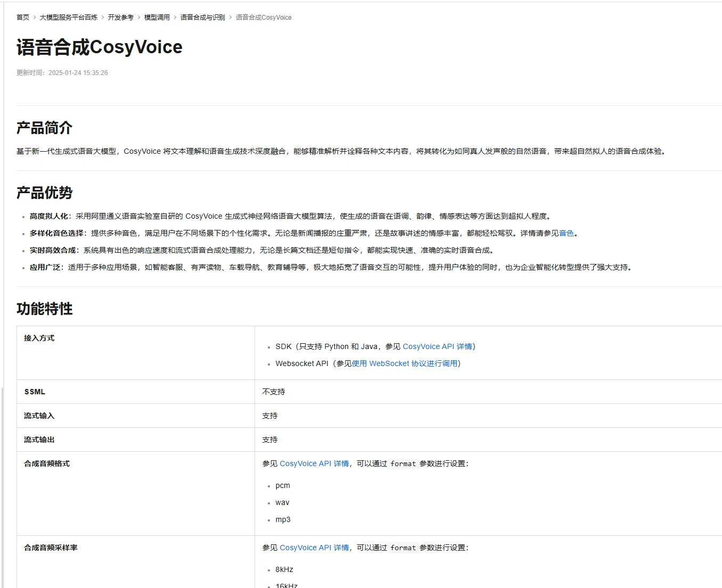This screenshot has width=722, height=588.
Task: Click the 实时高效合成 bullet label
Action: pyautogui.click(x=53, y=250)
